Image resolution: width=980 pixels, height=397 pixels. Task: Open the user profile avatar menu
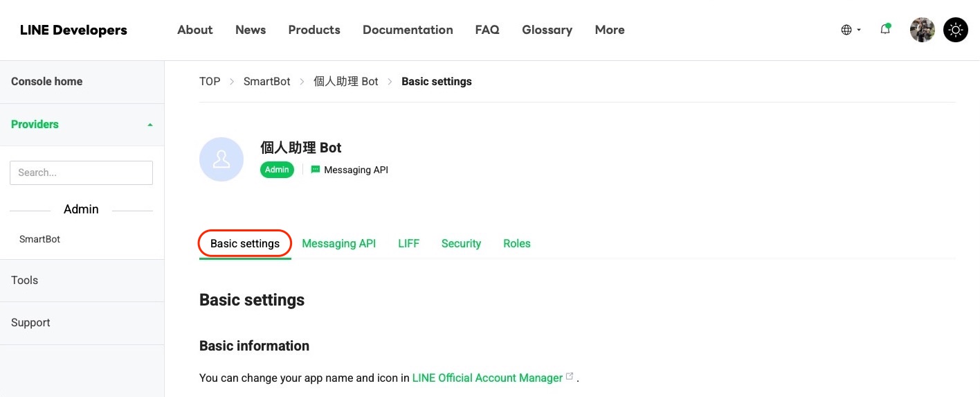[922, 30]
